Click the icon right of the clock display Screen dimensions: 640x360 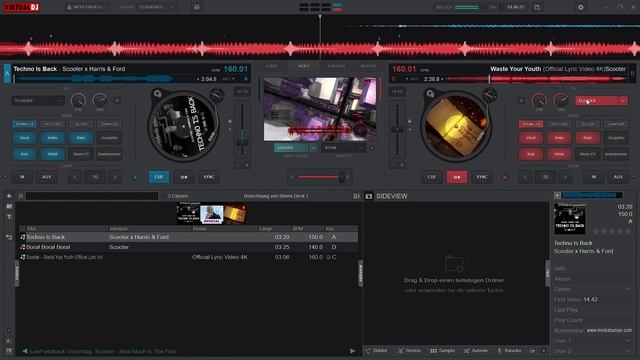(537, 7)
